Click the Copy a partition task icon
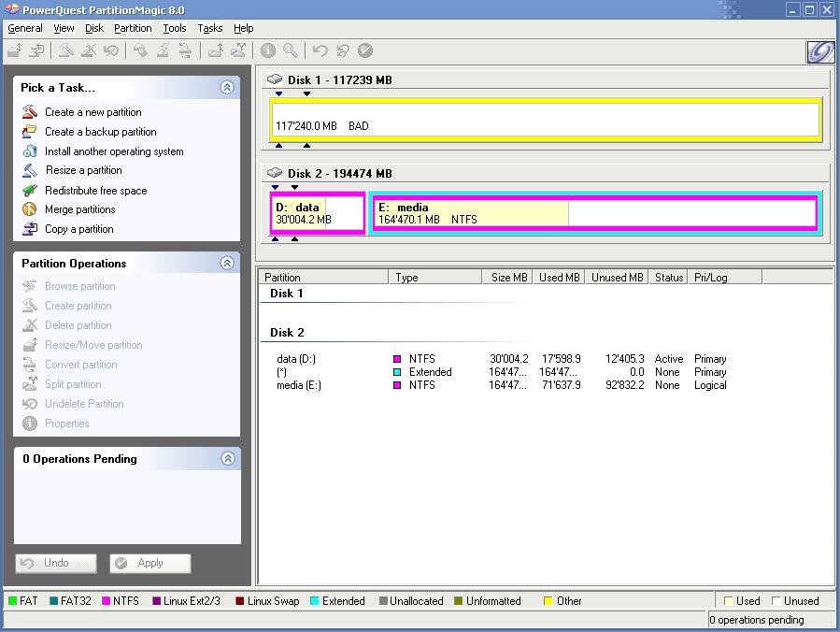The image size is (840, 632). 30,229
